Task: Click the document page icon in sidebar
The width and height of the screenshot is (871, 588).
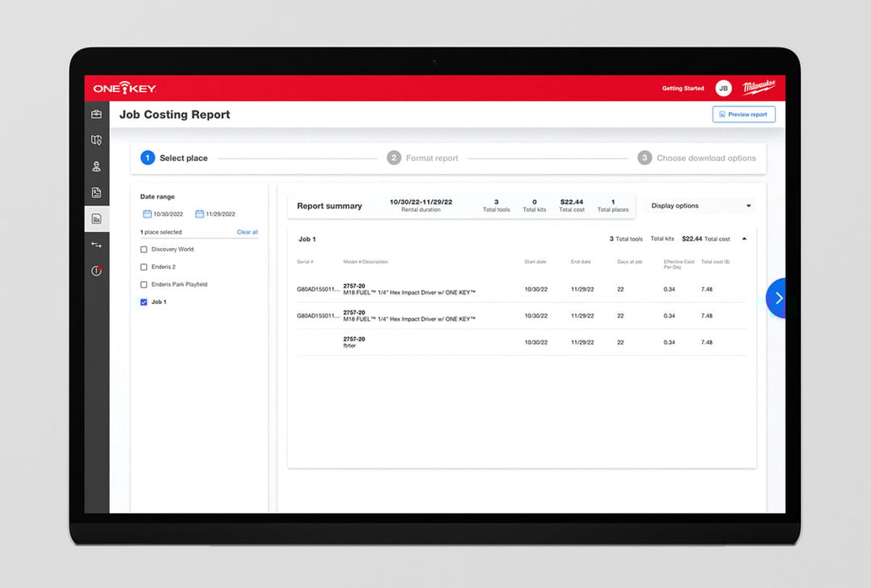Action: tap(96, 192)
